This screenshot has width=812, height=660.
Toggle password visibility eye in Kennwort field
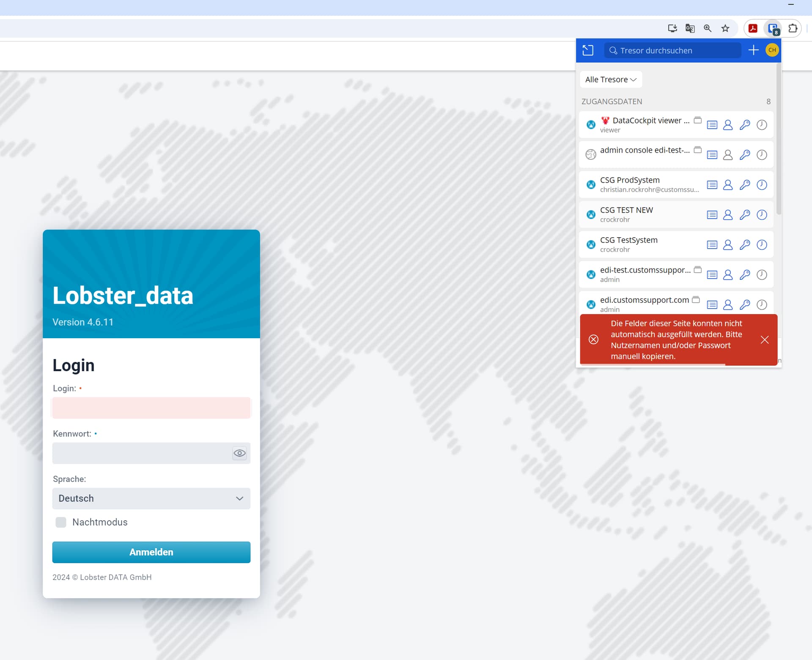239,453
